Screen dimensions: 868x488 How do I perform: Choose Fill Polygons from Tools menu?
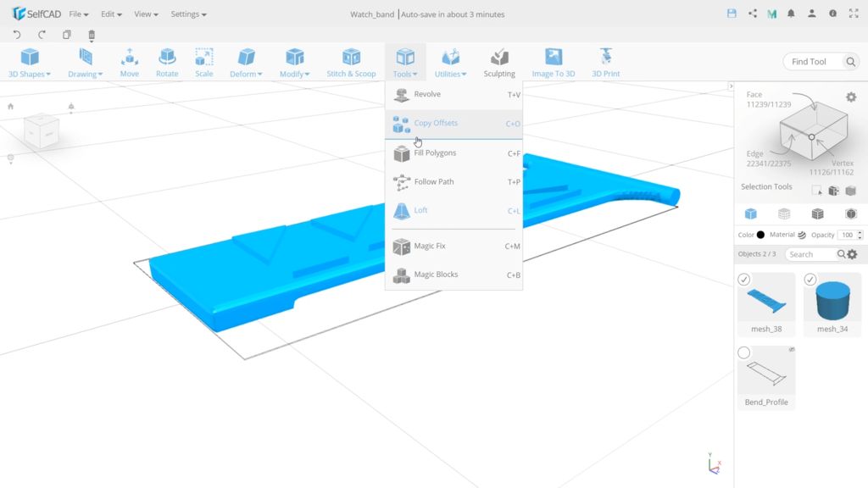coord(435,153)
